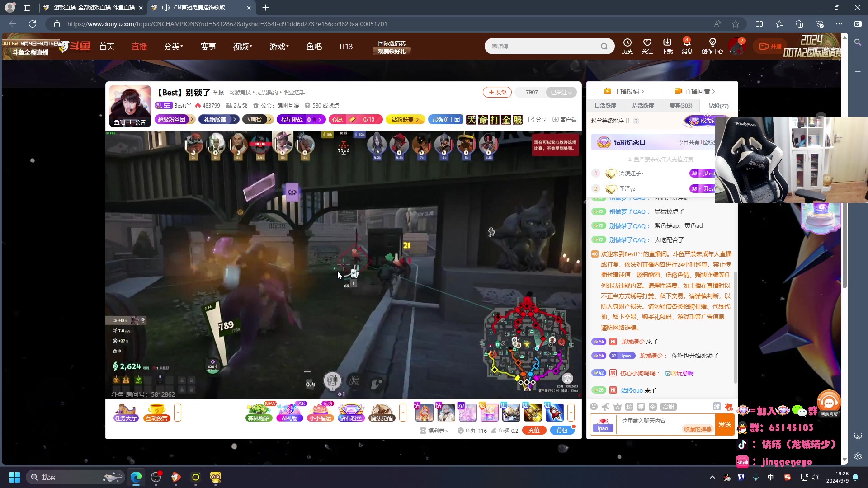Click the Edge icon in the taskbar
Screen dimensions: 868x488
click(x=136, y=477)
